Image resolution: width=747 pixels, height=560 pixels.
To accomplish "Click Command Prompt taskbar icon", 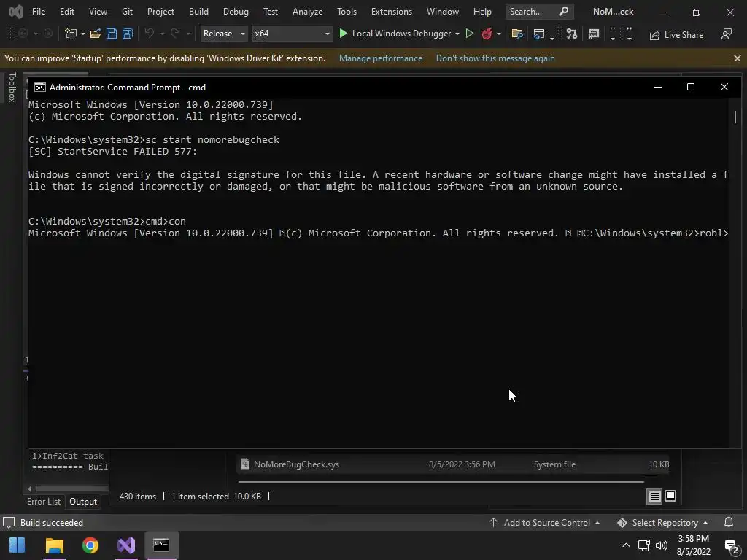I will coord(161,545).
